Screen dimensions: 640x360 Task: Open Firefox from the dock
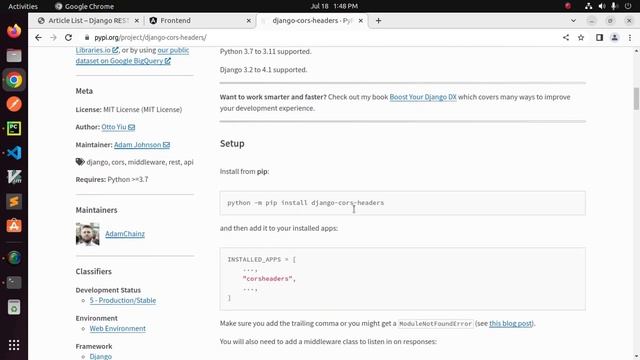[14, 31]
